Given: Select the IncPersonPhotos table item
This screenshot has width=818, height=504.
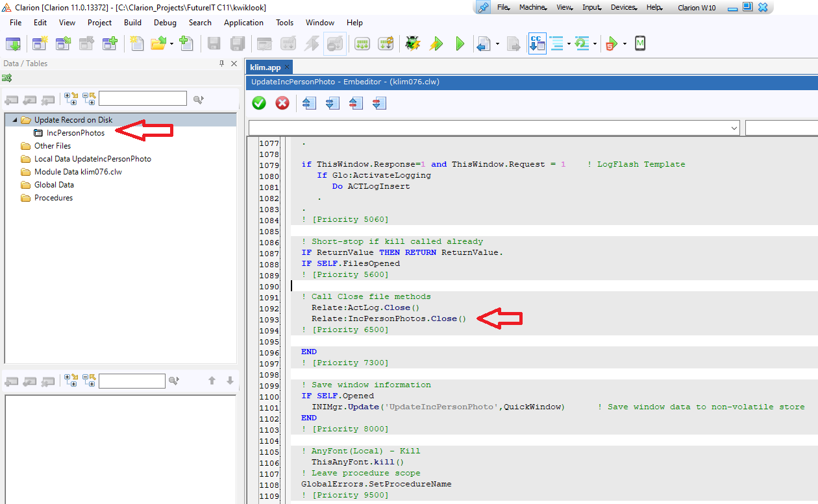Looking at the screenshot, I should point(75,133).
